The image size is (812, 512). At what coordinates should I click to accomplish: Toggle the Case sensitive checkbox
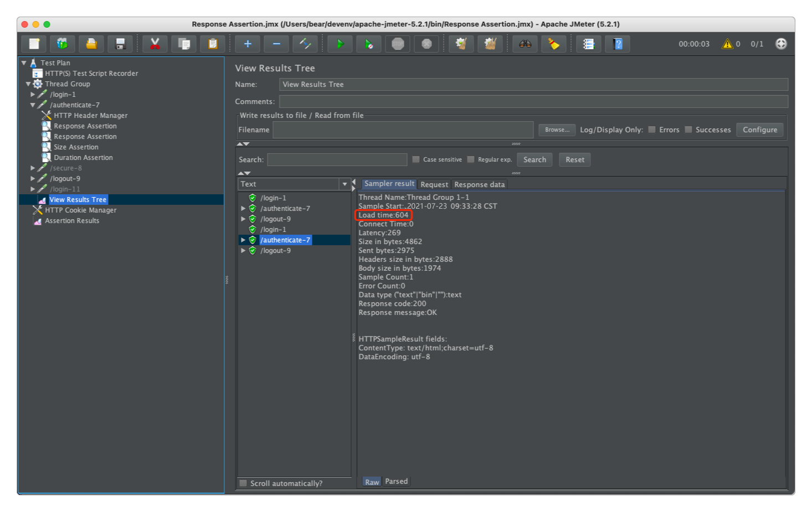click(x=416, y=159)
